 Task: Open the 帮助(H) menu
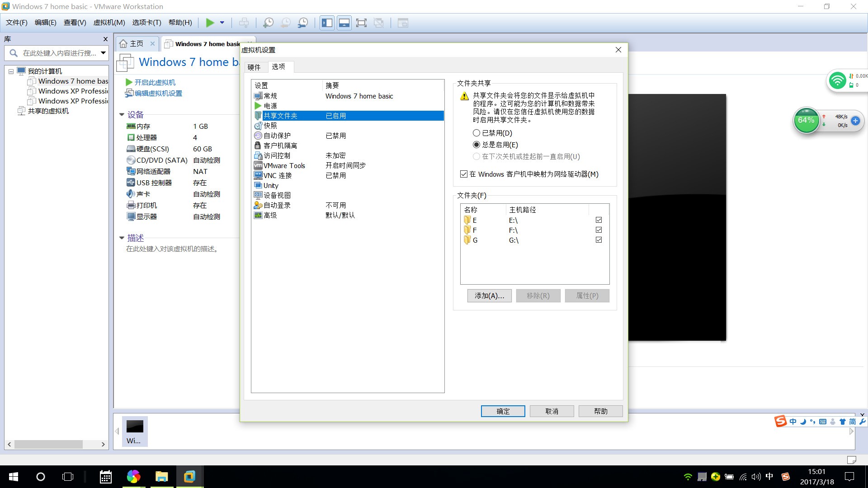(180, 23)
